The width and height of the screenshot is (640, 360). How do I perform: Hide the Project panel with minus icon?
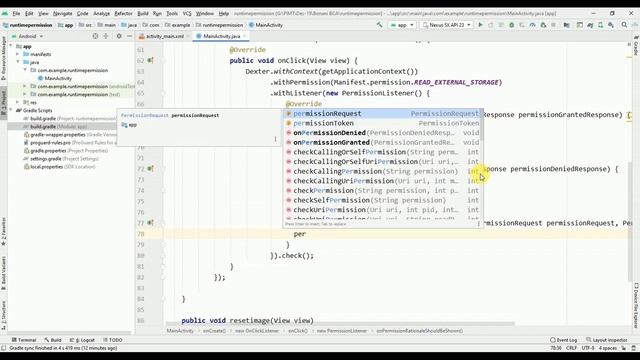[x=129, y=36]
